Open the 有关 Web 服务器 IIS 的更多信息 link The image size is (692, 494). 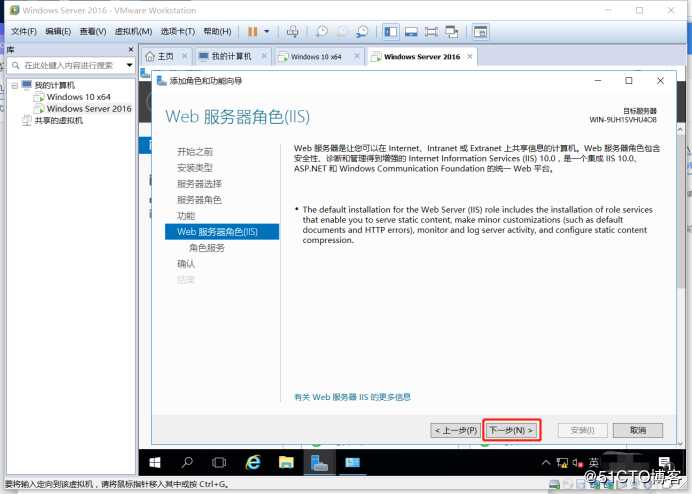352,397
